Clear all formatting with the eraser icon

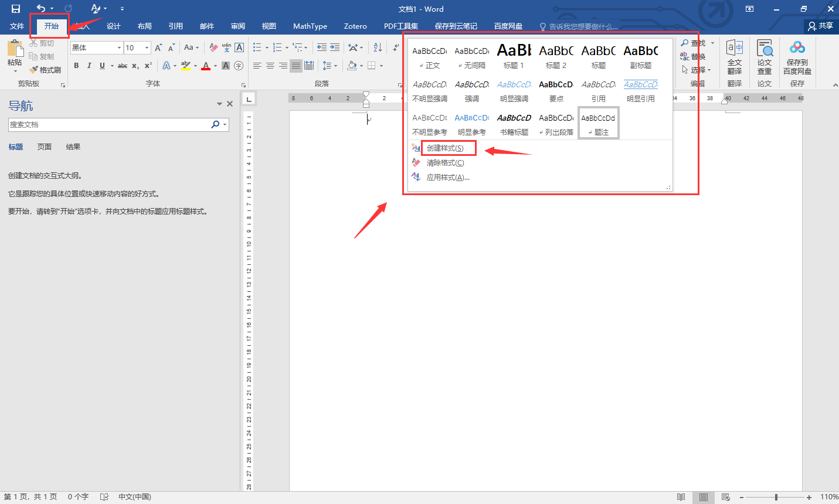tap(213, 47)
